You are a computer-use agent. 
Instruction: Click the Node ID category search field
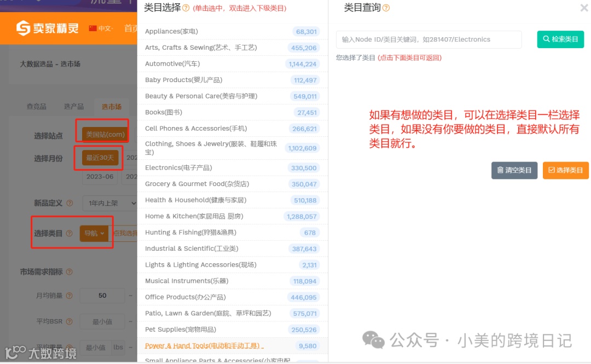coord(428,39)
